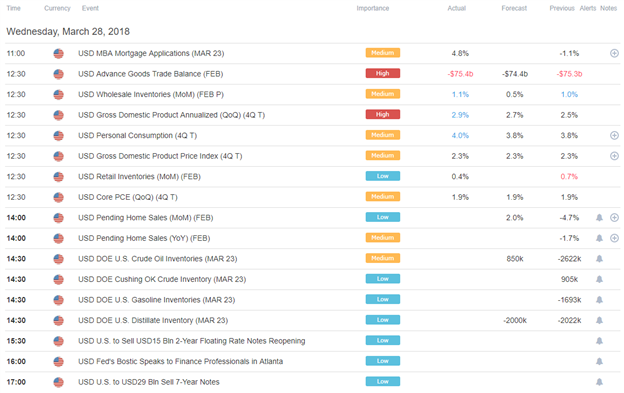Expand notes for GDP Price Index row

[x=614, y=156]
